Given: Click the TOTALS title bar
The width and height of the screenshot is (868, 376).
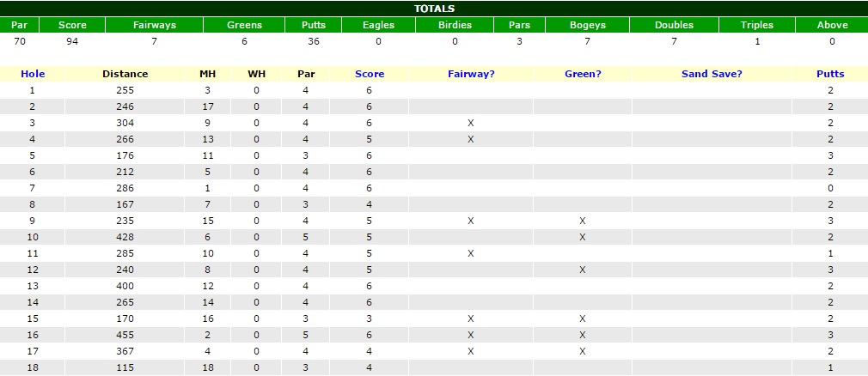Looking at the screenshot, I should (434, 9).
